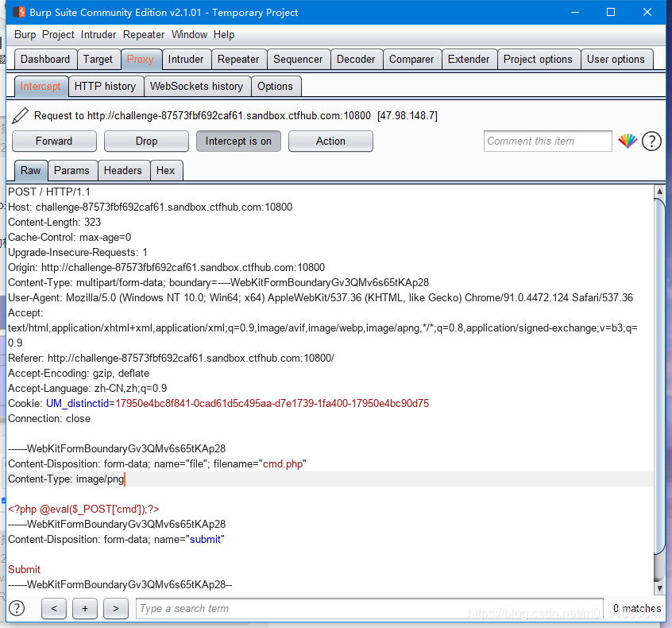Open the Repeater menu in menu bar

click(x=144, y=35)
